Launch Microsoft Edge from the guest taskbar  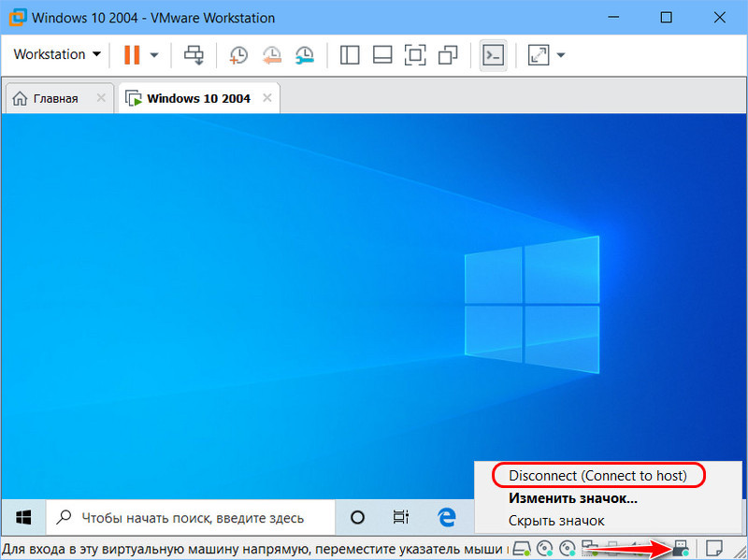point(447,518)
